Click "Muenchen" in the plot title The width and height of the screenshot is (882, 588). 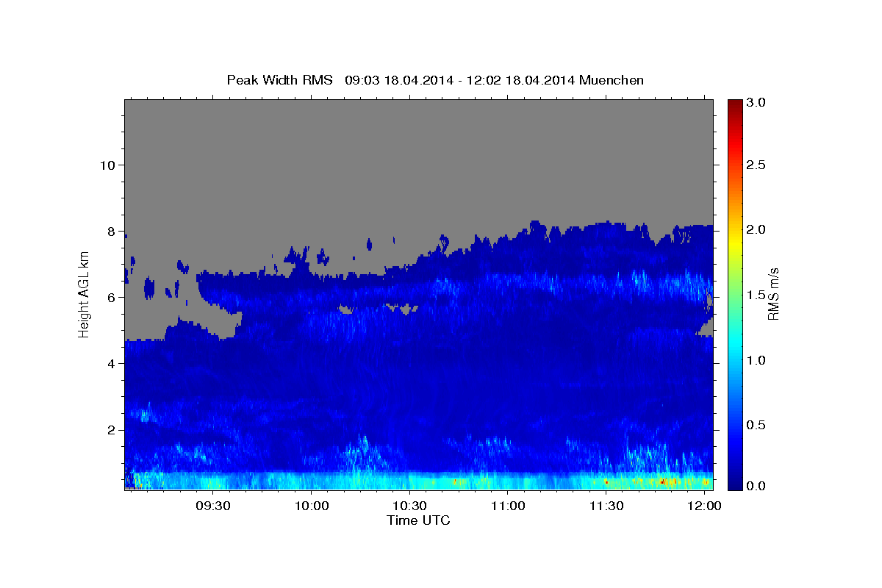(612, 80)
